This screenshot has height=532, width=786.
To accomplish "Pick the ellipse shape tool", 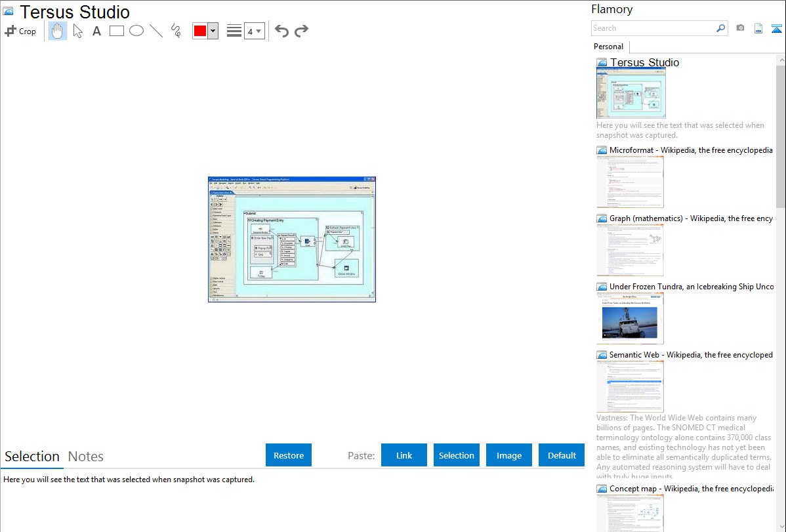I will click(136, 31).
